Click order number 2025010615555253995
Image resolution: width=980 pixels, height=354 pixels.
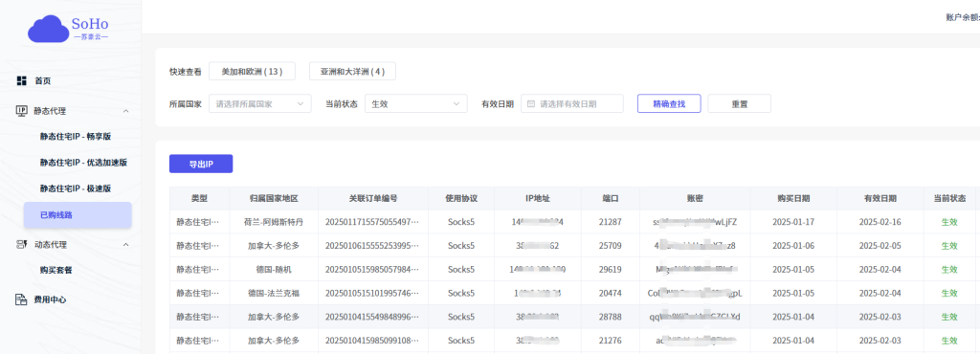click(x=372, y=245)
